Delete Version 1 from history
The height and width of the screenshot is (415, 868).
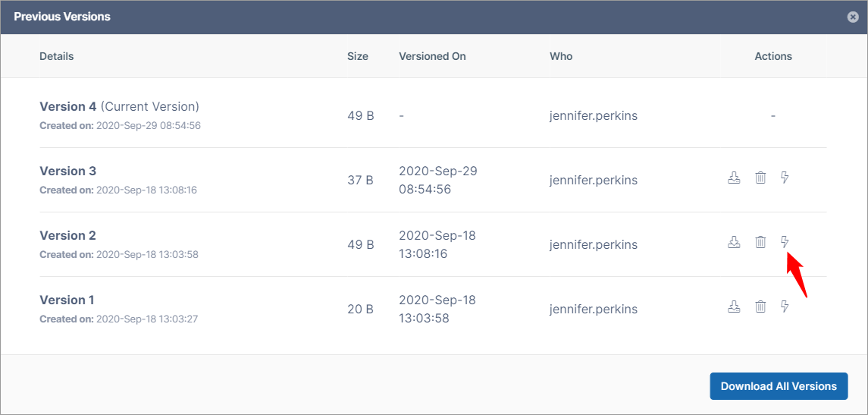pyautogui.click(x=760, y=307)
